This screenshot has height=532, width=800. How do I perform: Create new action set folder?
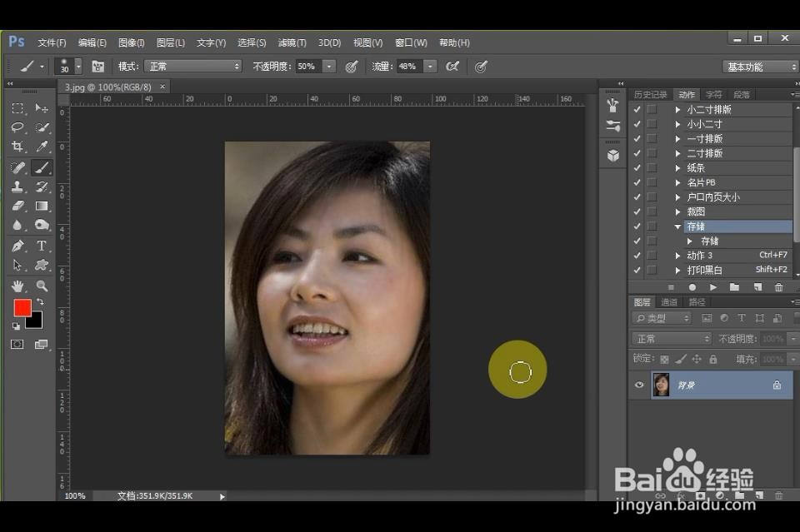(x=734, y=287)
